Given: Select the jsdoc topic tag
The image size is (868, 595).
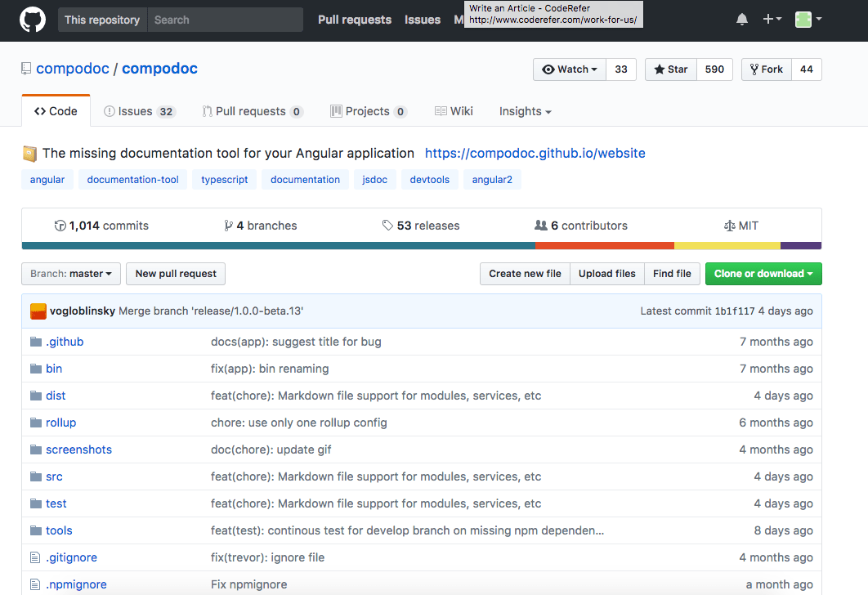Looking at the screenshot, I should click(x=375, y=179).
